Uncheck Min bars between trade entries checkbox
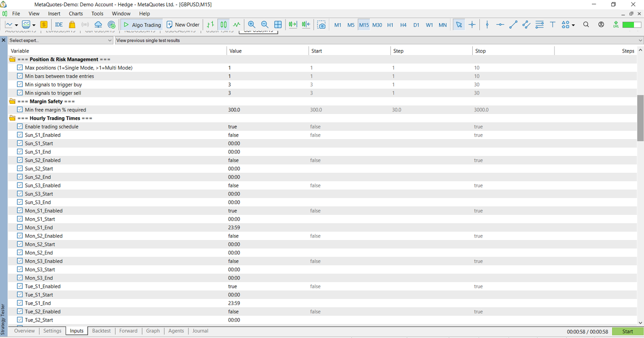Image resolution: width=644 pixels, height=338 pixels. (20, 76)
